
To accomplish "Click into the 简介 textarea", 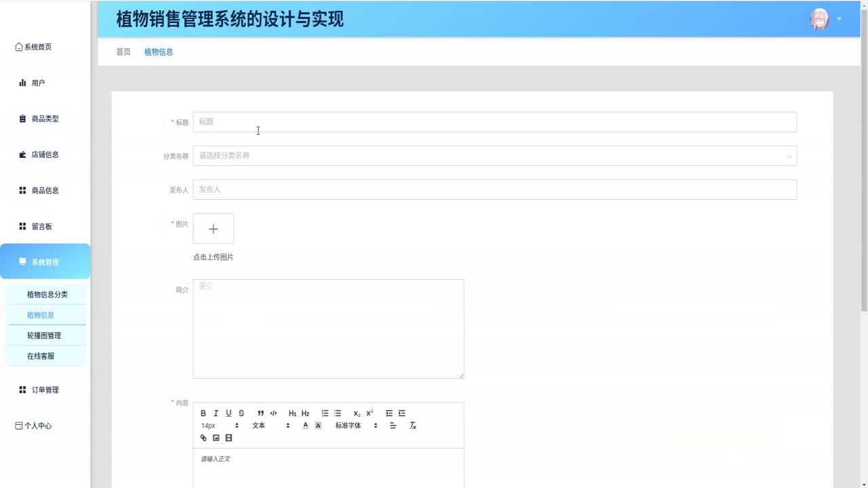I will pos(328,329).
